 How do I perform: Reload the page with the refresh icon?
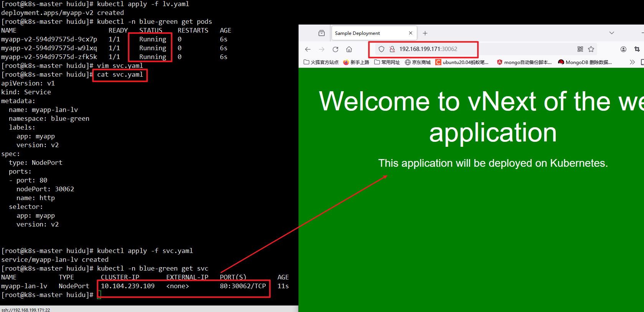click(335, 49)
